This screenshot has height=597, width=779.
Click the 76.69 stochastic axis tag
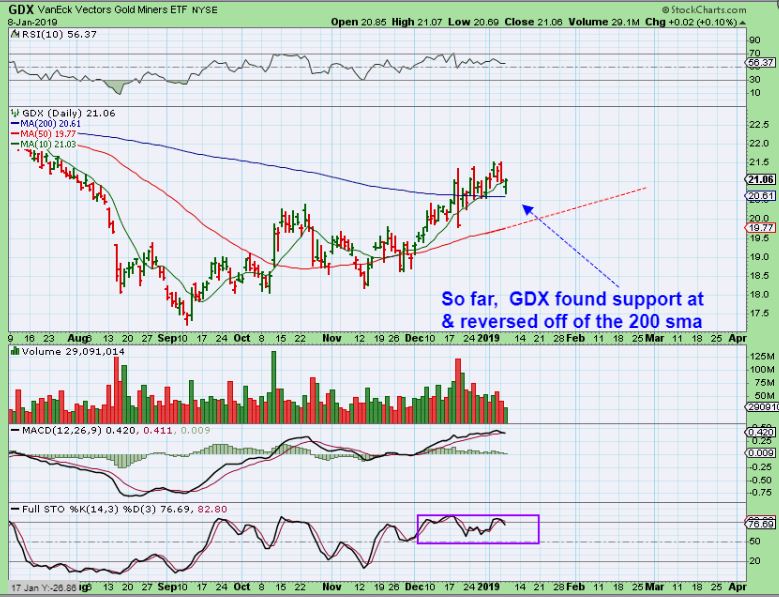(x=761, y=524)
